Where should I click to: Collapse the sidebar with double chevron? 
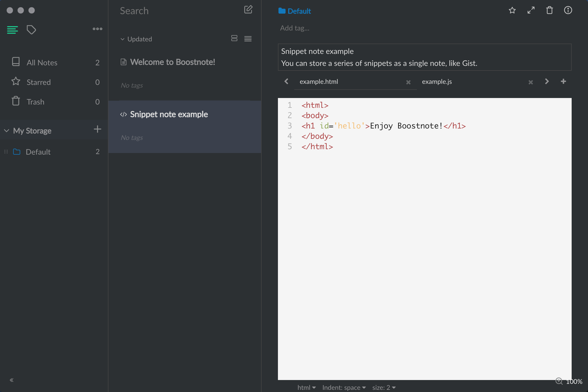pos(11,380)
